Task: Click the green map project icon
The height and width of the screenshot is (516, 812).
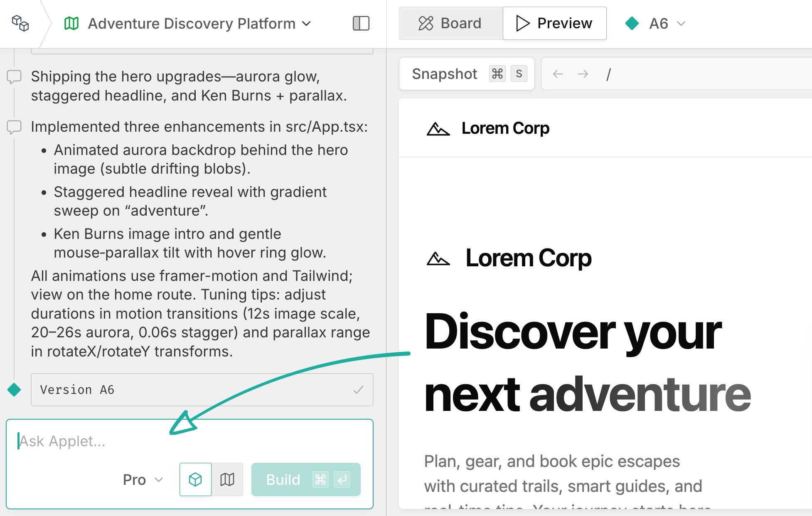Action: (71, 23)
